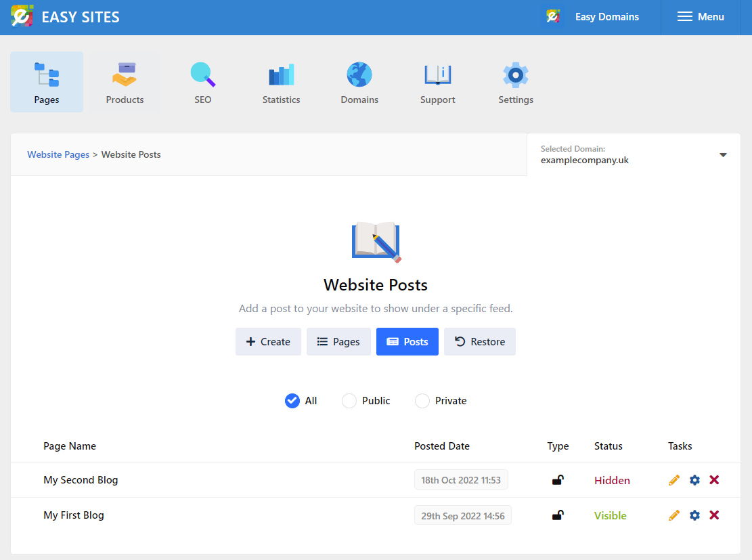Open the hamburger Menu

coord(701,17)
